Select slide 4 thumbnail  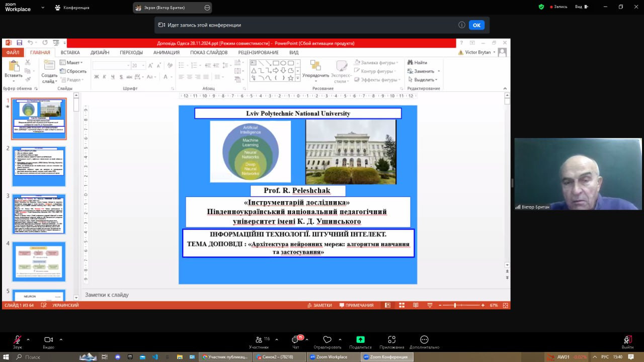coord(39,261)
